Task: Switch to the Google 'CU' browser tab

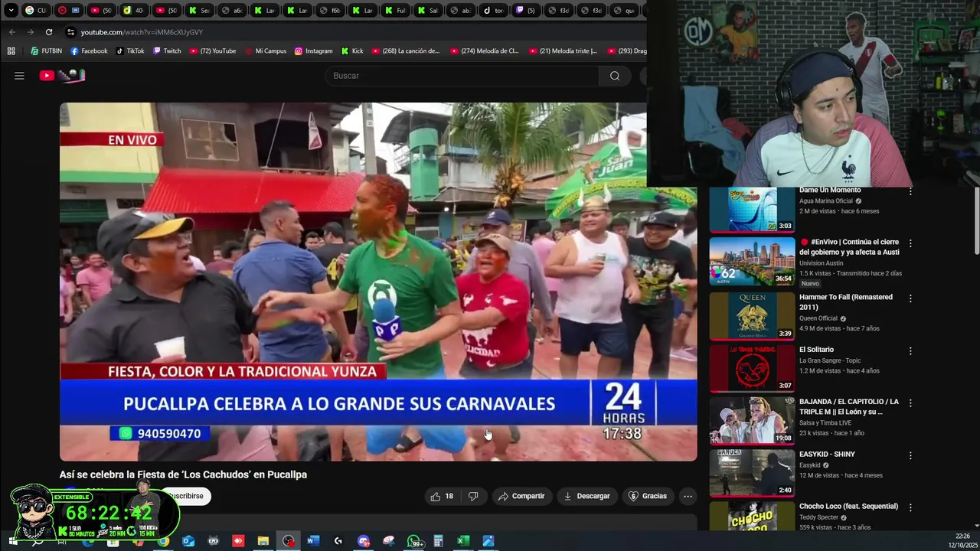Action: 36,11
